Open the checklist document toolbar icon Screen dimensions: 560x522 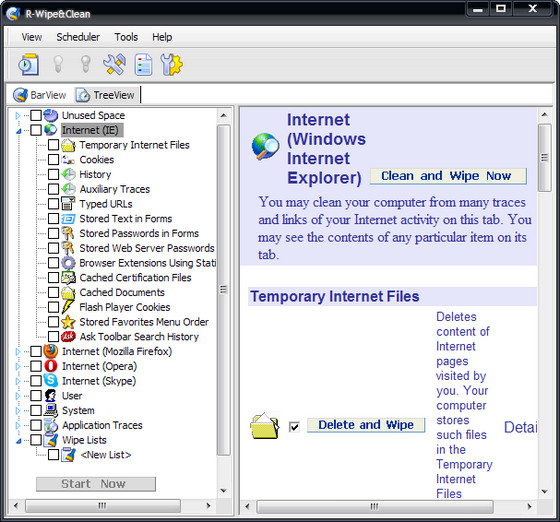[x=143, y=65]
